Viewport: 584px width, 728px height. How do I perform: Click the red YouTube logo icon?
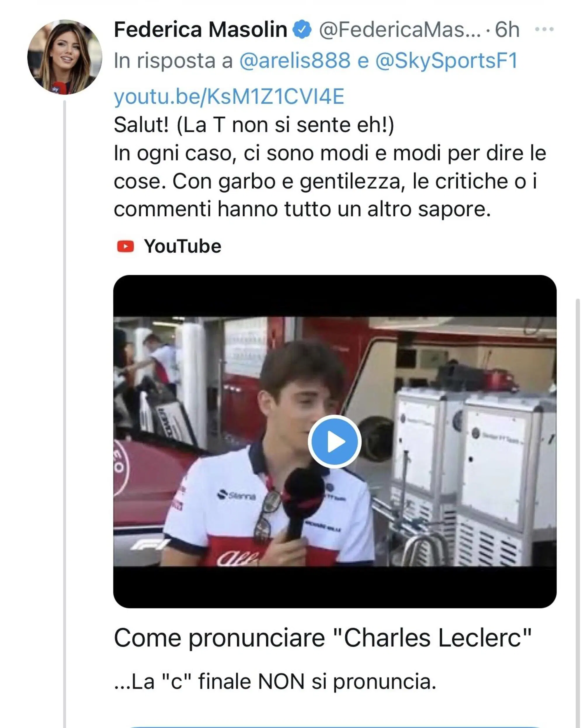(126, 246)
